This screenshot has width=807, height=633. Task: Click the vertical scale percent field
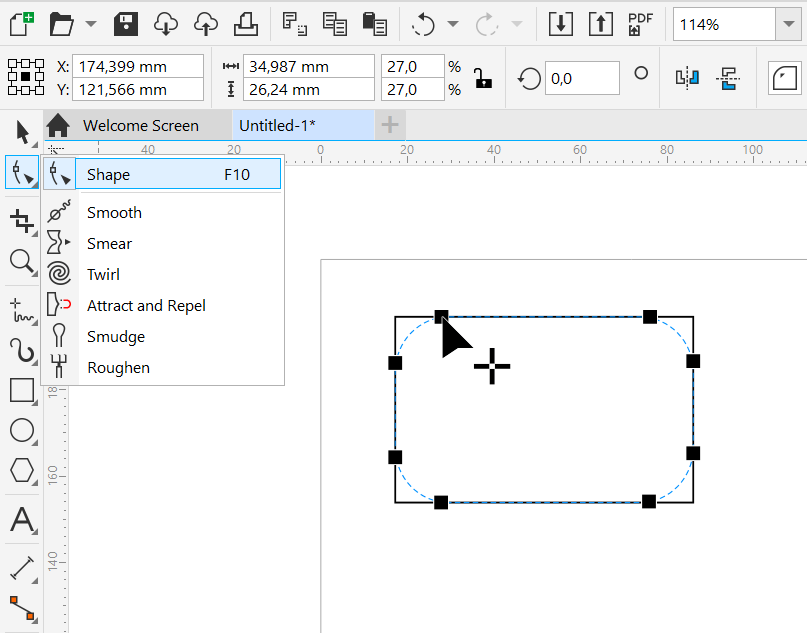click(x=412, y=90)
